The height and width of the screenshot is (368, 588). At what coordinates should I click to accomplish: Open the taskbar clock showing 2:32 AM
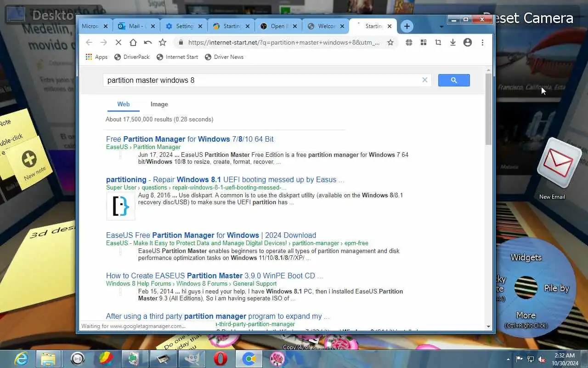[x=565, y=359]
